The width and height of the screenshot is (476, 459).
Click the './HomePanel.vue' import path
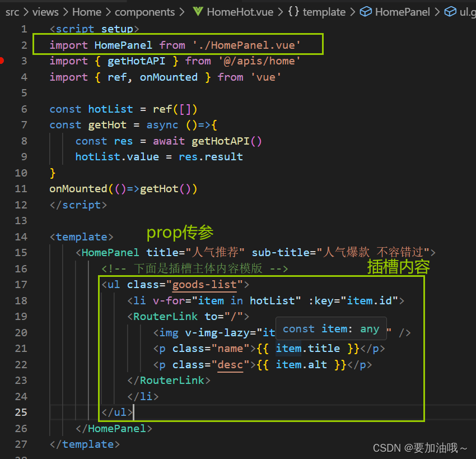pyautogui.click(x=246, y=45)
